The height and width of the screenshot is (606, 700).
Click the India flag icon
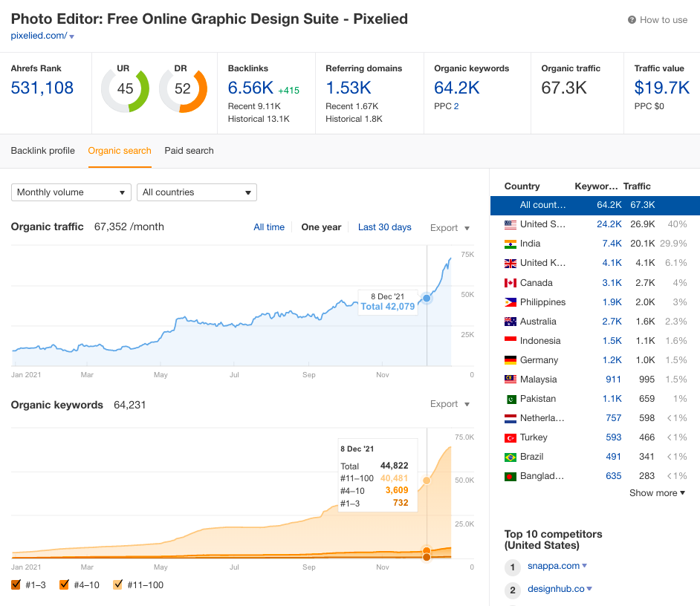point(511,244)
